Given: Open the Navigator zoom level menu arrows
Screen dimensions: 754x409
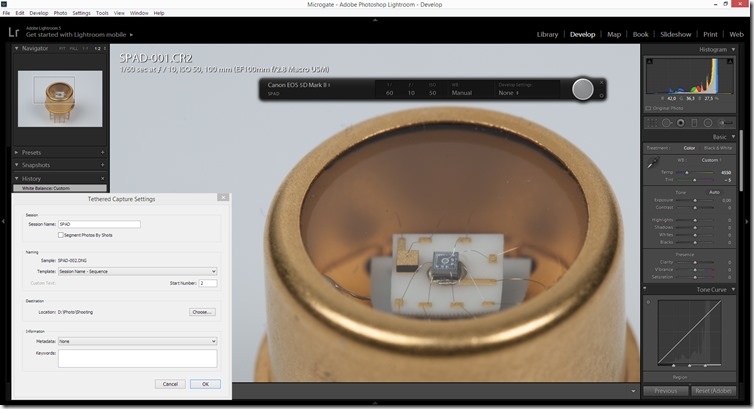Looking at the screenshot, I should click(105, 49).
